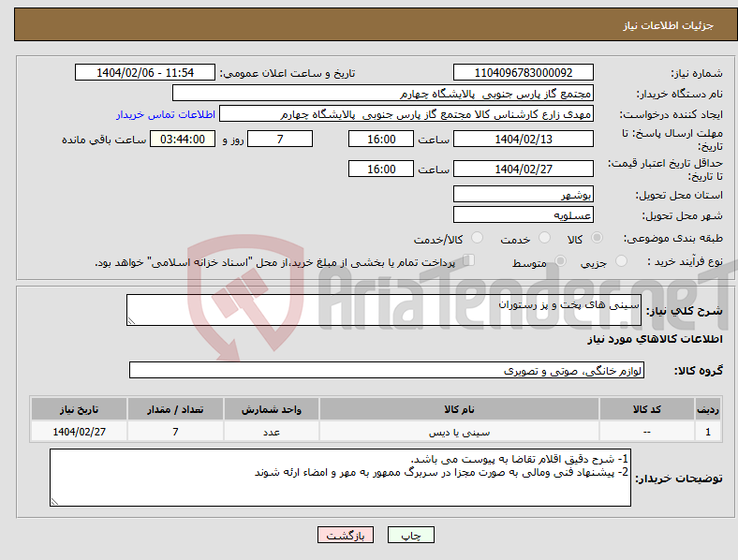Viewport: 738px width, 560px height.
Task: Click the buyer notes text area
Action: tap(340, 478)
